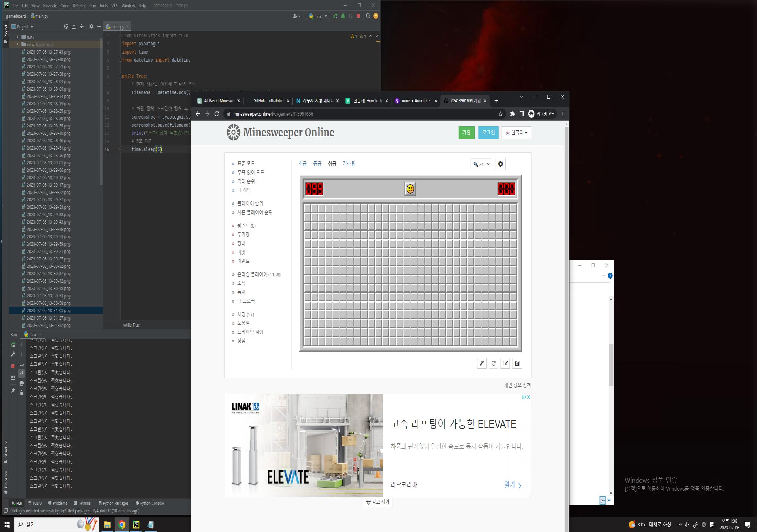This screenshot has height=532, width=757.
Task: Hide the Project panel with the minus icon
Action: [x=99, y=26]
